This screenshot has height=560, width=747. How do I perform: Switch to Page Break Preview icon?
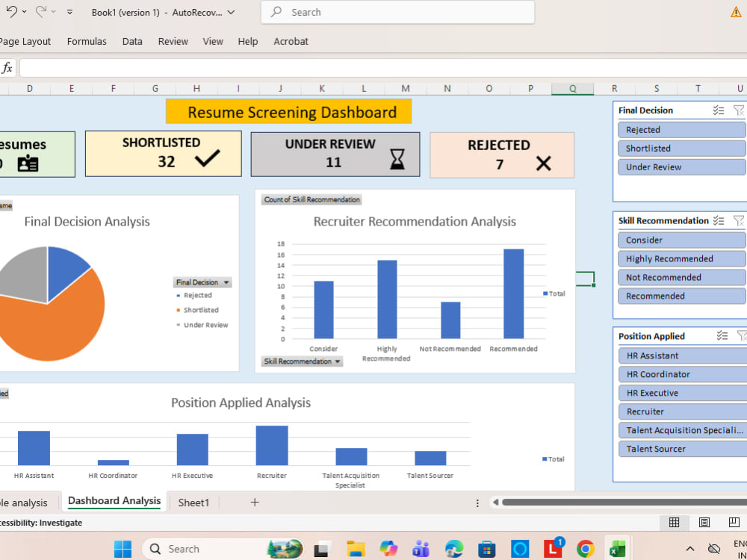(x=734, y=523)
